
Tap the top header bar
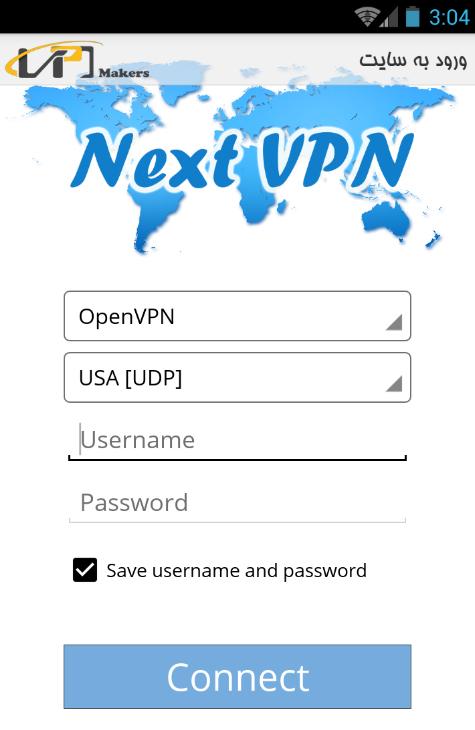tap(238, 59)
